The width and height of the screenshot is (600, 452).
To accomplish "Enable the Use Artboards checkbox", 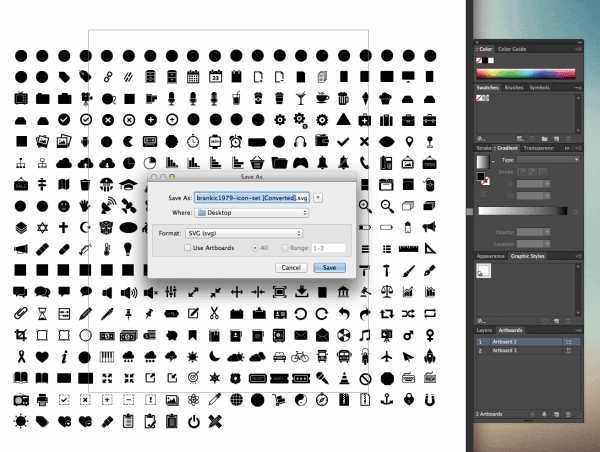I will pos(186,247).
